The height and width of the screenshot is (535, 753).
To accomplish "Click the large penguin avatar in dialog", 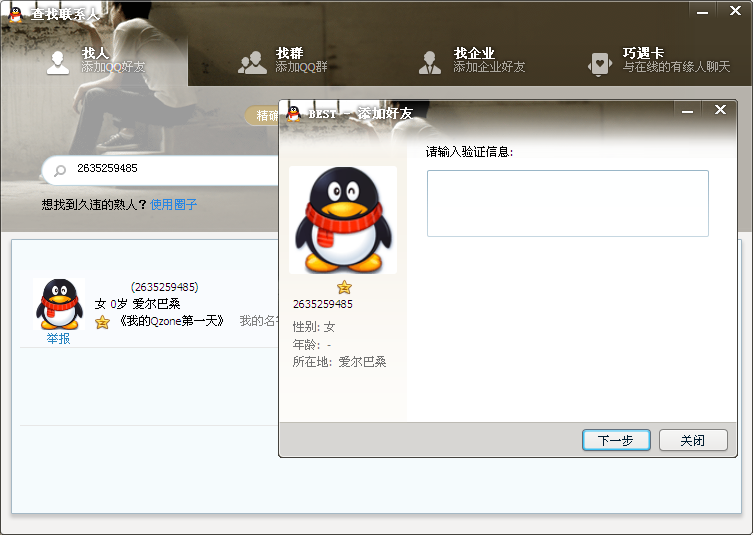I will 343,220.
